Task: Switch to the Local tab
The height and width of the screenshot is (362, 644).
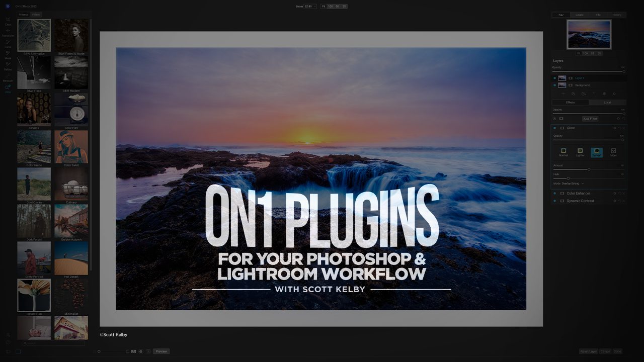Action: pyautogui.click(x=607, y=103)
